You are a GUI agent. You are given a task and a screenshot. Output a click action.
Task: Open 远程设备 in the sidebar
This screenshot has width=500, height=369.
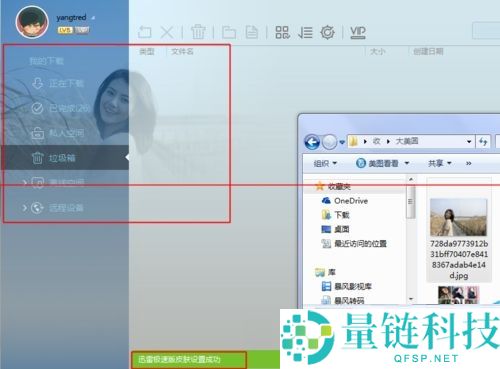coord(65,208)
